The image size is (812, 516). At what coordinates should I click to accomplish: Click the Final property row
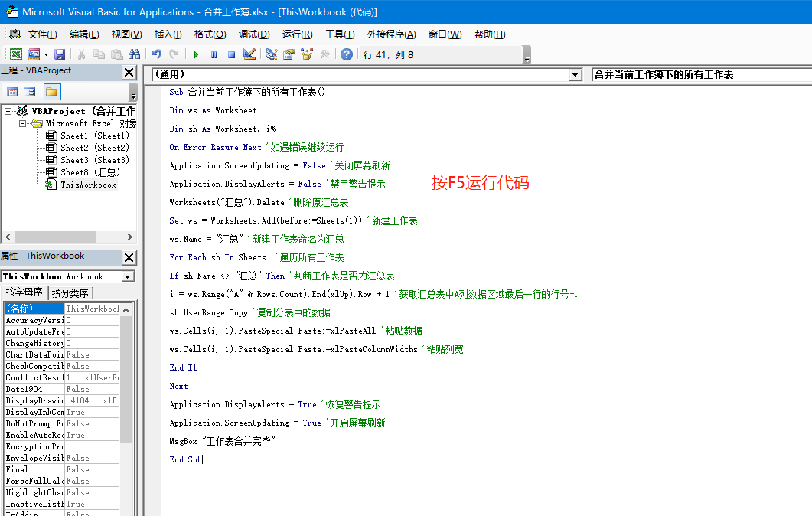tap(62, 469)
